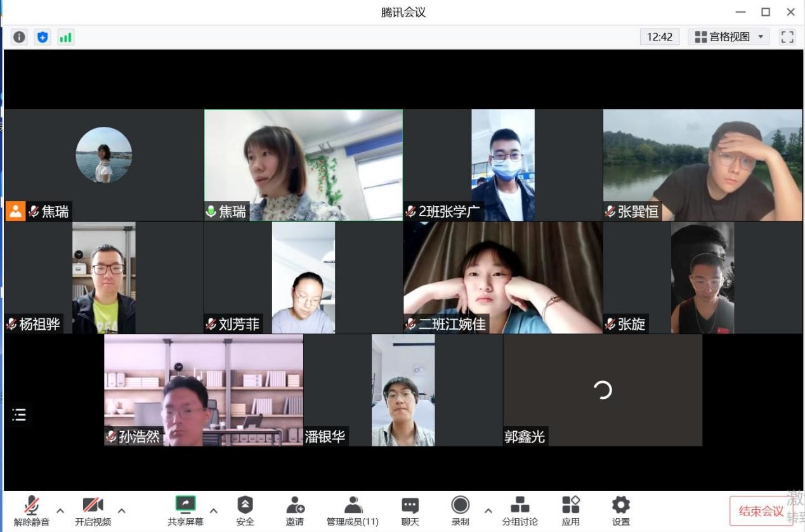The width and height of the screenshot is (805, 532).
Task: Open the 应用 apps panel
Action: (x=570, y=510)
